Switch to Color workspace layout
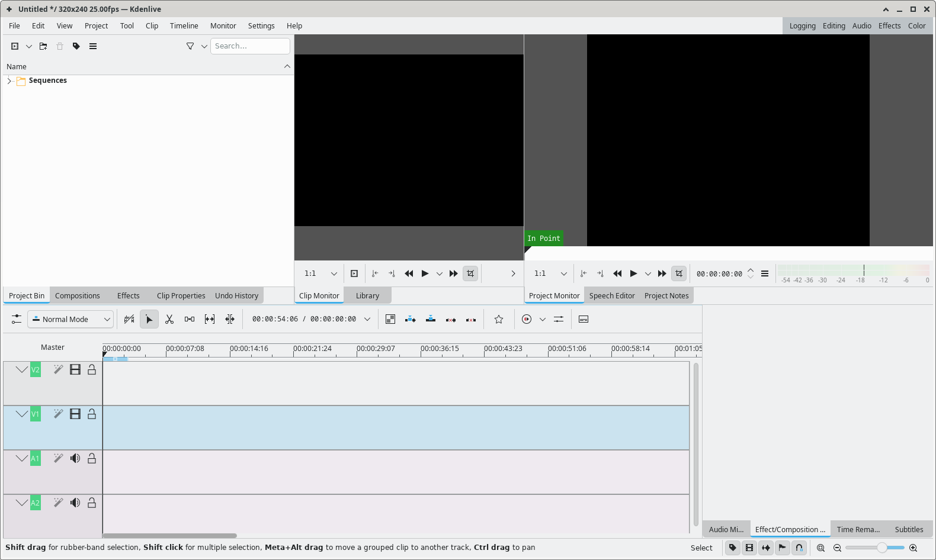The image size is (936, 560). (x=916, y=26)
